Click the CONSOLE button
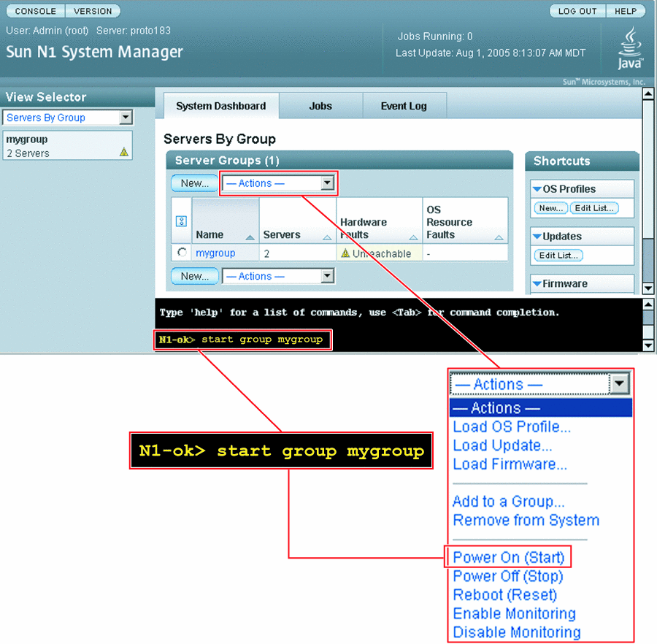 pos(36,11)
